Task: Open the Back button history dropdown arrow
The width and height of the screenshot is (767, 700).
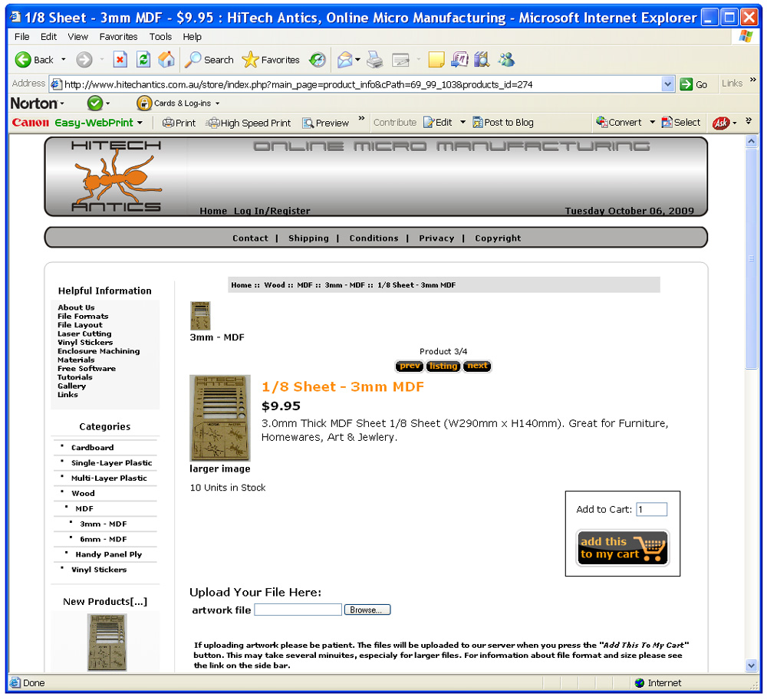Action: click(x=63, y=60)
